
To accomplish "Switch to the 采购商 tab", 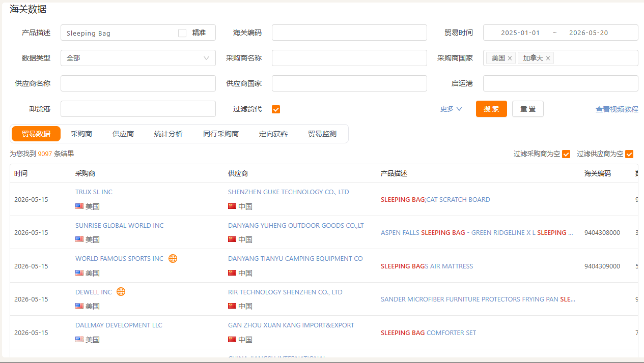I will [81, 134].
